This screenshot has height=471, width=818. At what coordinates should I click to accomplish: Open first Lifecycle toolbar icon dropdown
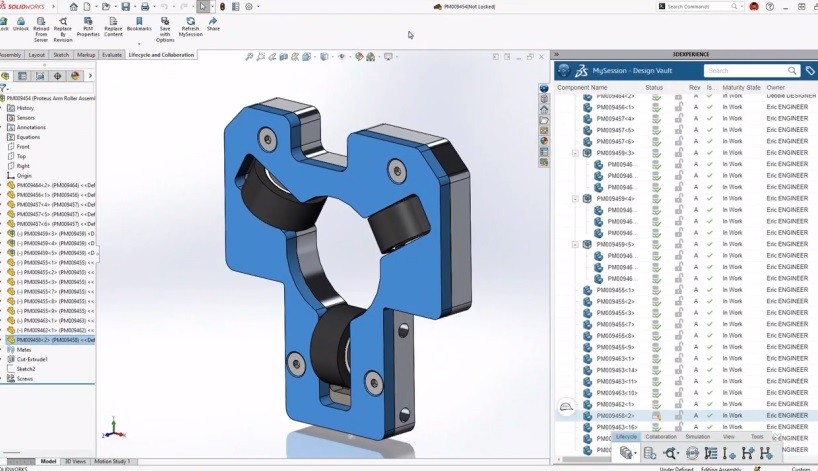pyautogui.click(x=635, y=454)
